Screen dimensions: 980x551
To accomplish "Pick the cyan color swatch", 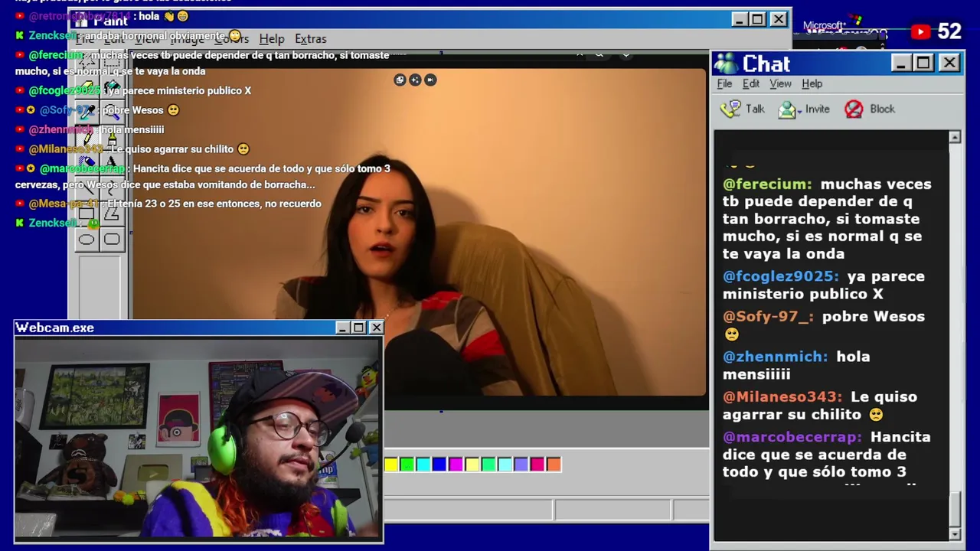I will [x=423, y=464].
